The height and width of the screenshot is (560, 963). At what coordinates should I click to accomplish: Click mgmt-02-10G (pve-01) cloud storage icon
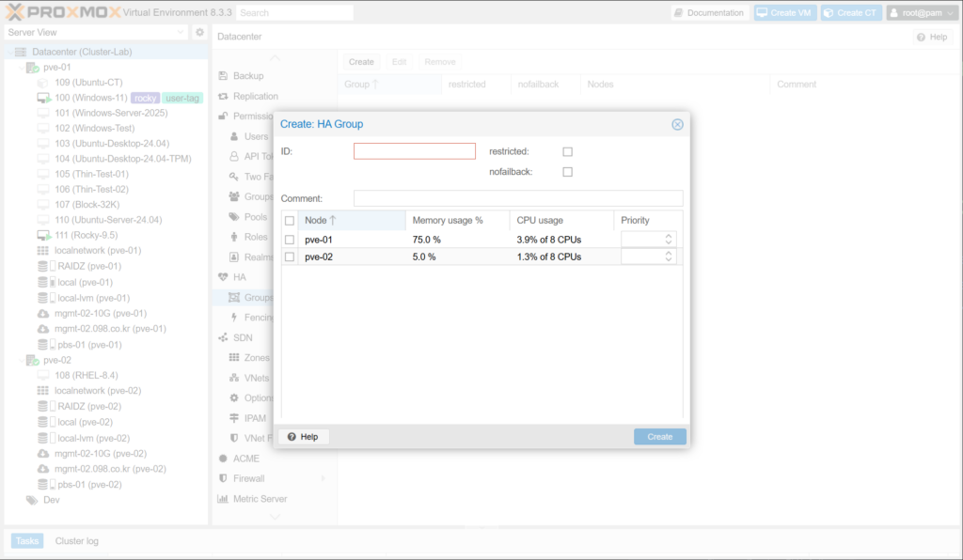pos(43,313)
